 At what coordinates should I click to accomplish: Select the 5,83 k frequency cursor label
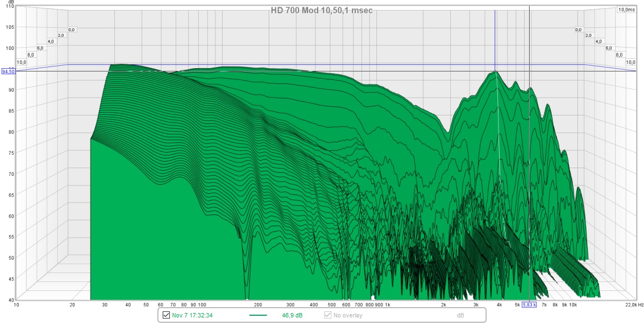coord(529,305)
